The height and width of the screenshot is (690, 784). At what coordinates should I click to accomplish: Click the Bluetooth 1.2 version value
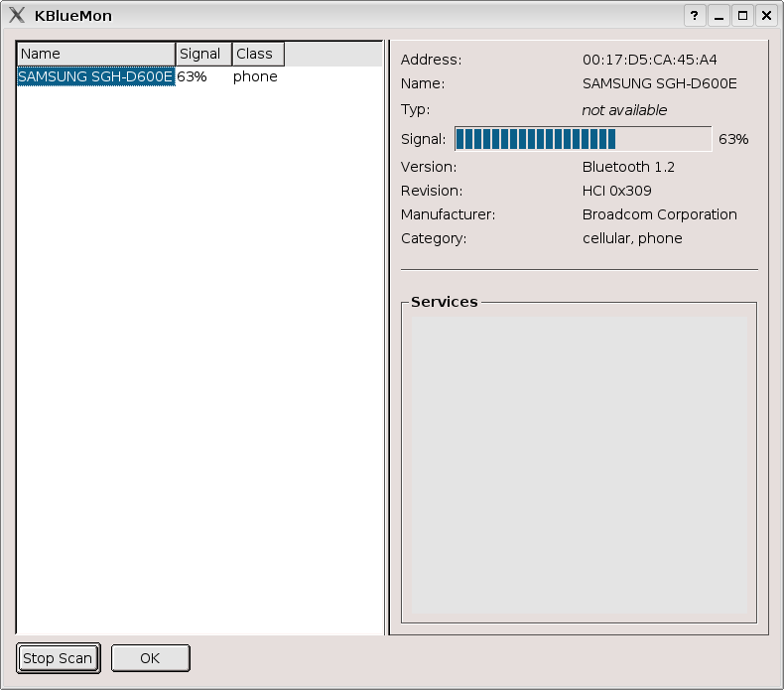pos(628,167)
